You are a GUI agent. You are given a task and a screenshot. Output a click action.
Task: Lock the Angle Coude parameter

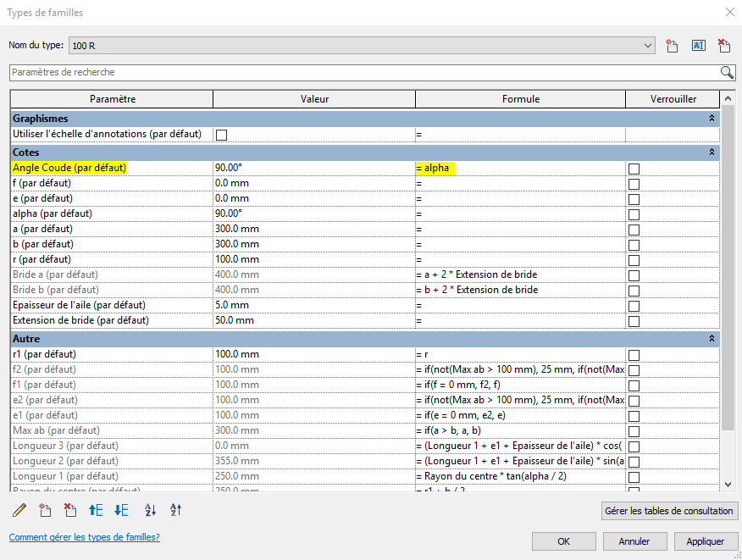[x=634, y=169]
